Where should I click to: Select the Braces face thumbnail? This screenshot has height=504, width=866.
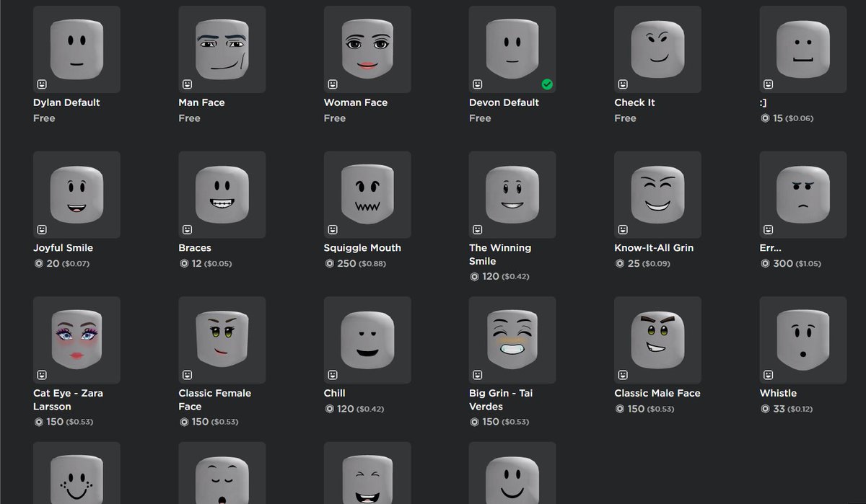point(222,195)
